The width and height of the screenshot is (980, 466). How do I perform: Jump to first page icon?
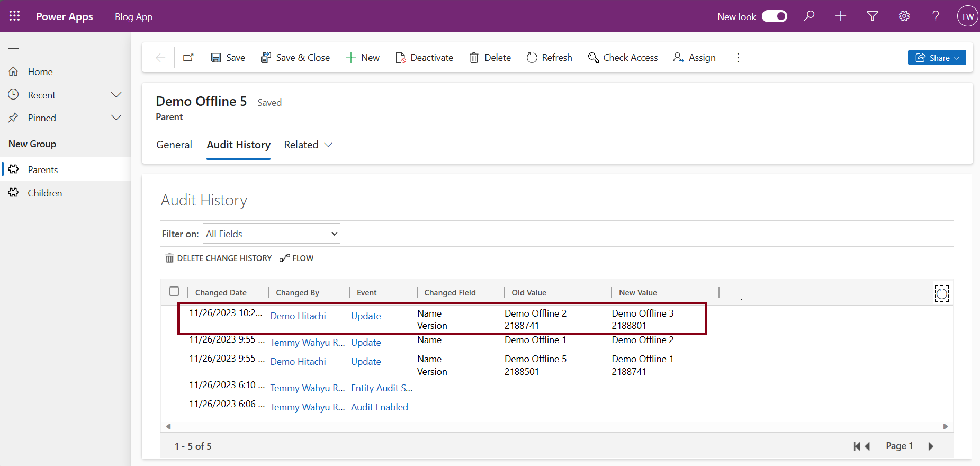coord(857,446)
